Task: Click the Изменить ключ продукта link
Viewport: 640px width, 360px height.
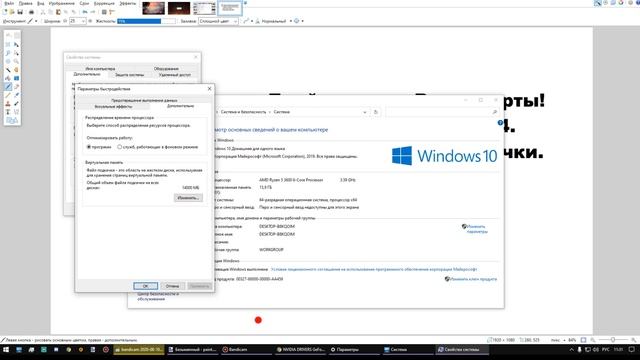Action: coord(473,279)
